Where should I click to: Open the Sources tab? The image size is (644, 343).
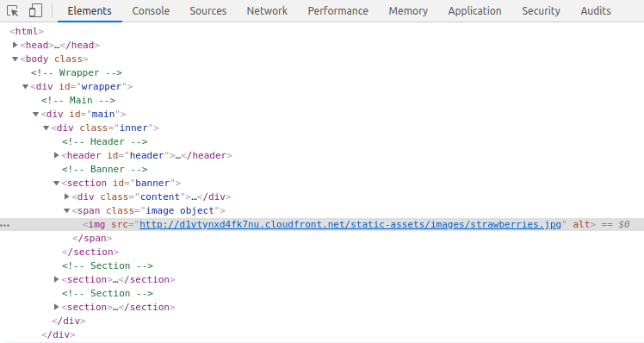pyautogui.click(x=207, y=10)
